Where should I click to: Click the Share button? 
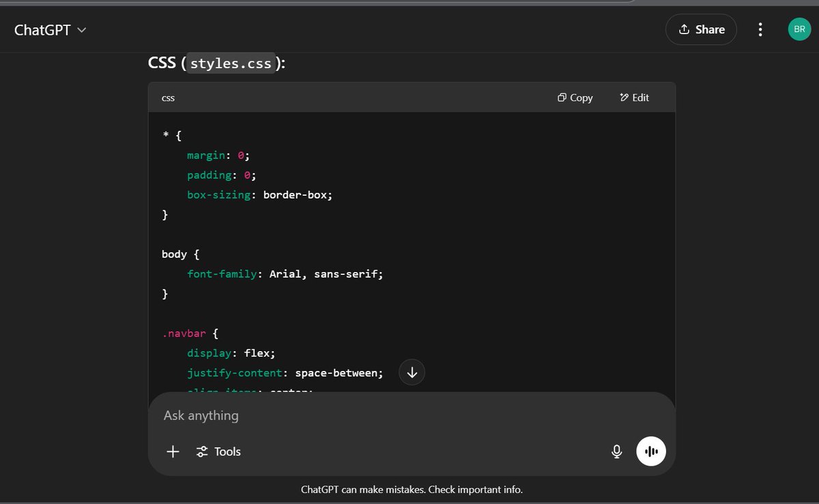701,29
